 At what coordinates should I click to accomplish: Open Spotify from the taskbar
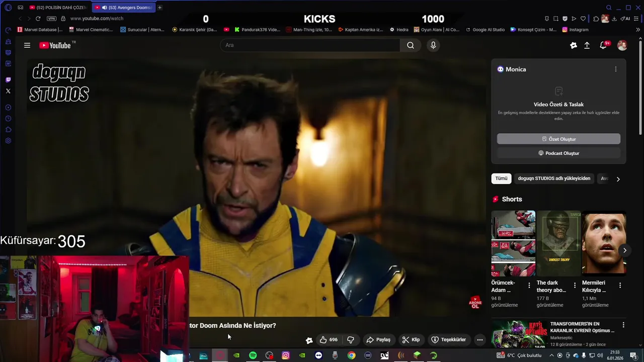253,355
